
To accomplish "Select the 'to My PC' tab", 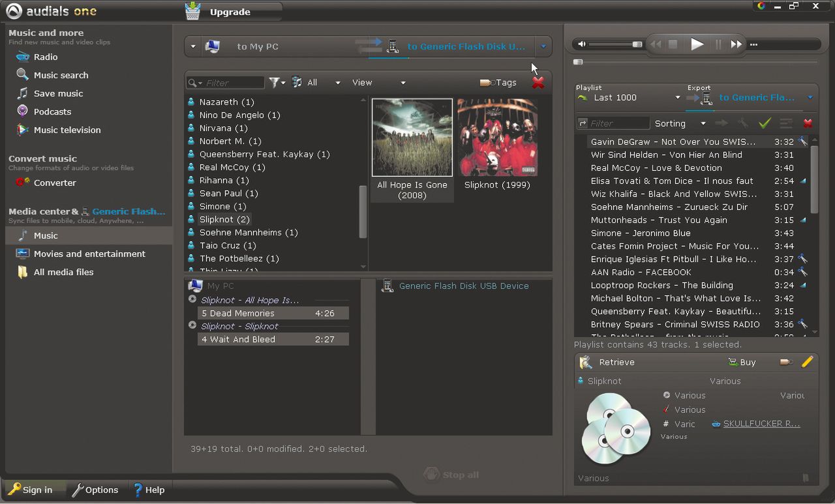I will pyautogui.click(x=257, y=46).
